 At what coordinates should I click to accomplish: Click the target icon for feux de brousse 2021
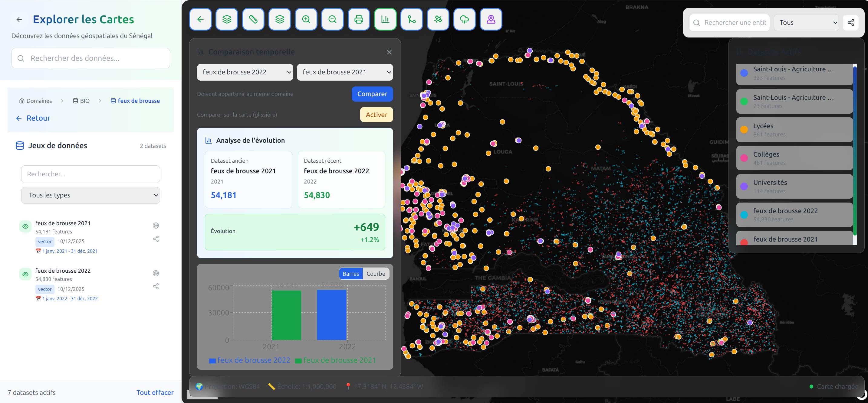tap(156, 226)
